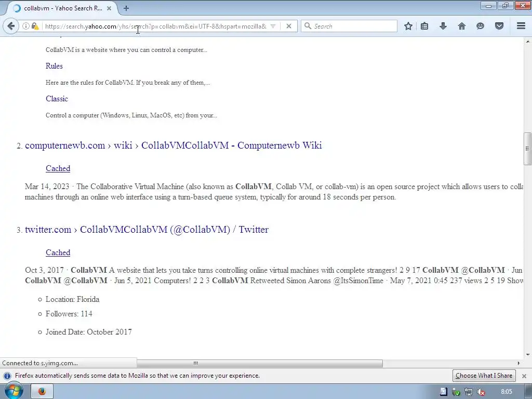Click the text "Followers: 114"
This screenshot has width=532, height=399.
pyautogui.click(x=69, y=314)
